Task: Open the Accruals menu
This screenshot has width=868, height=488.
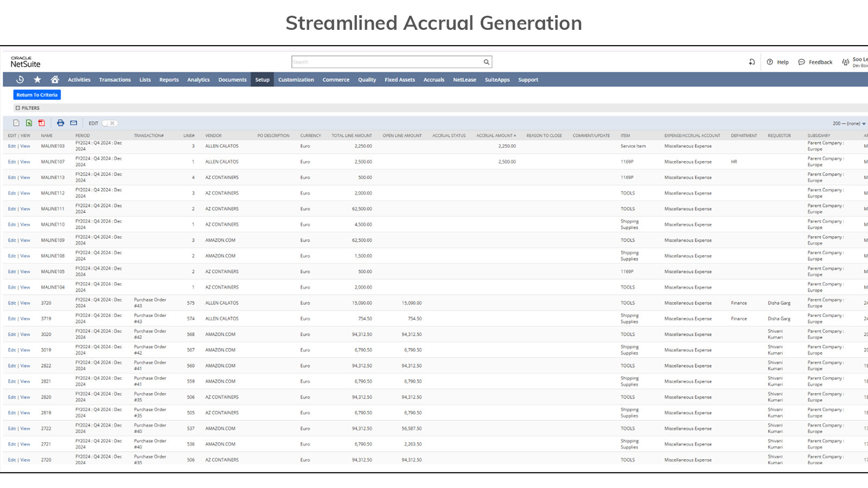Action: 434,80
